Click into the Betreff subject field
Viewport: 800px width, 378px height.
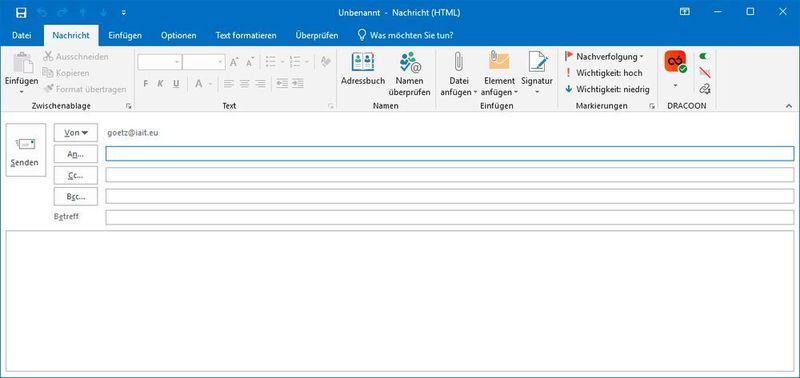point(449,217)
